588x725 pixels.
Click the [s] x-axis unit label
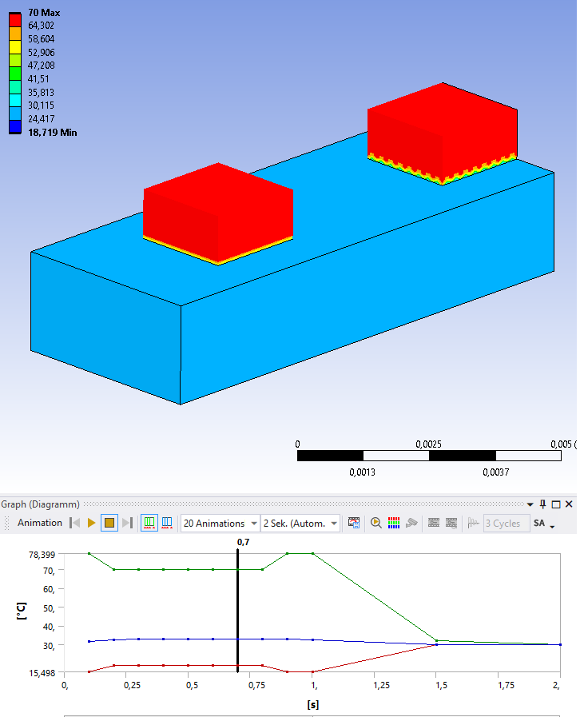pyautogui.click(x=313, y=705)
